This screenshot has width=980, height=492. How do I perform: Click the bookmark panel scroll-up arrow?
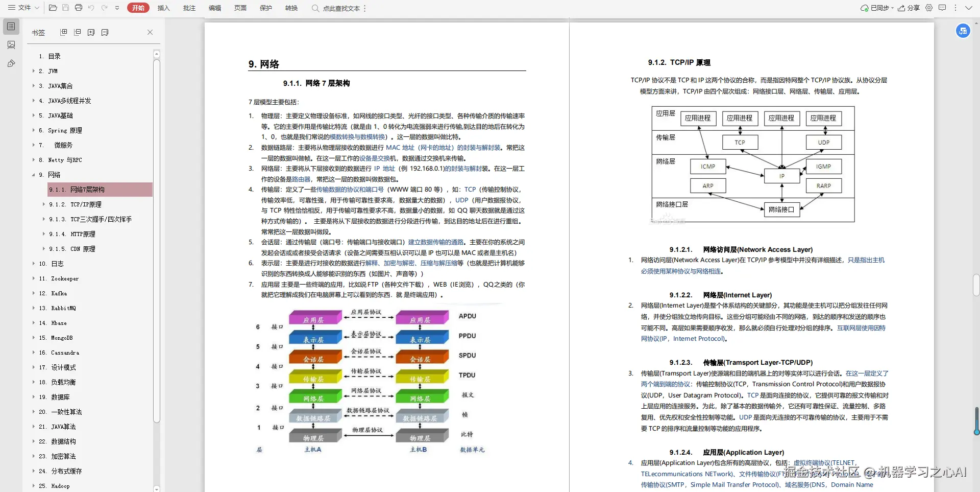157,54
